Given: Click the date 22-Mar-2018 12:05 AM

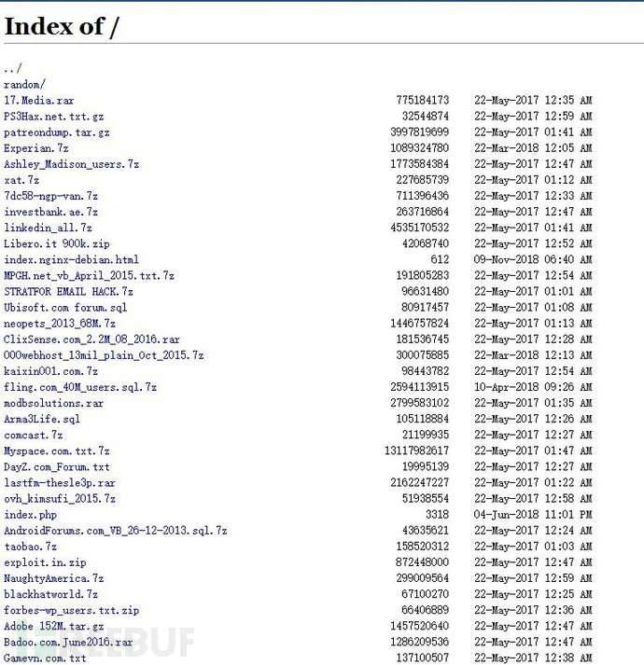Looking at the screenshot, I should [x=533, y=148].
